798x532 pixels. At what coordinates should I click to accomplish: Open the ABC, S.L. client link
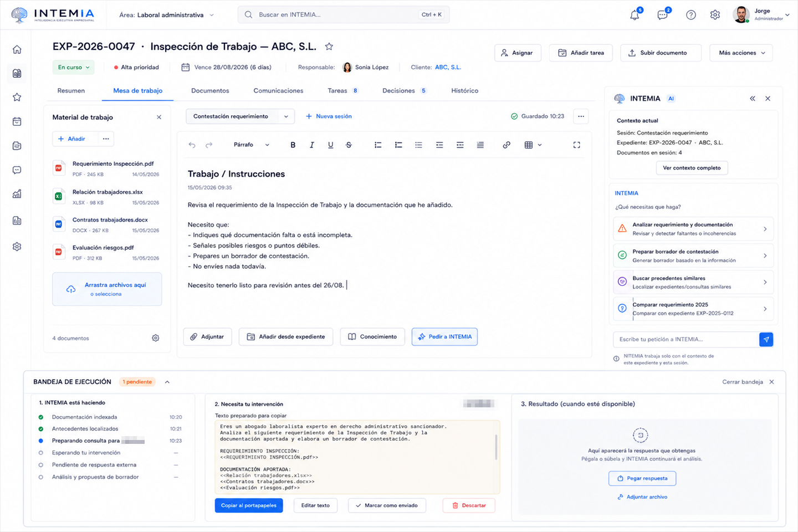click(448, 68)
